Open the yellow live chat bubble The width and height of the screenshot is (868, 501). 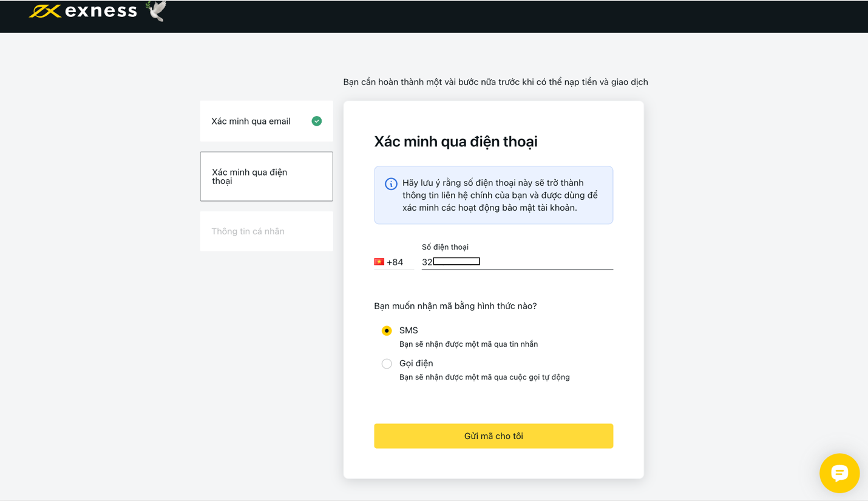839,472
